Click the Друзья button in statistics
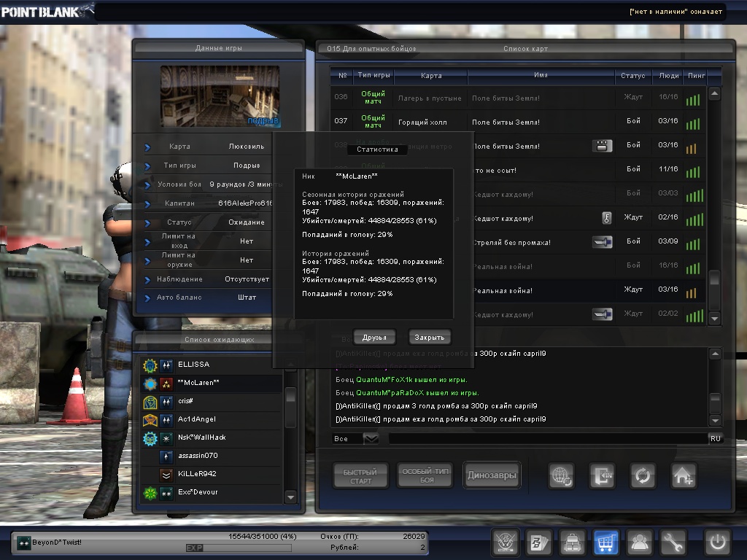 (374, 337)
